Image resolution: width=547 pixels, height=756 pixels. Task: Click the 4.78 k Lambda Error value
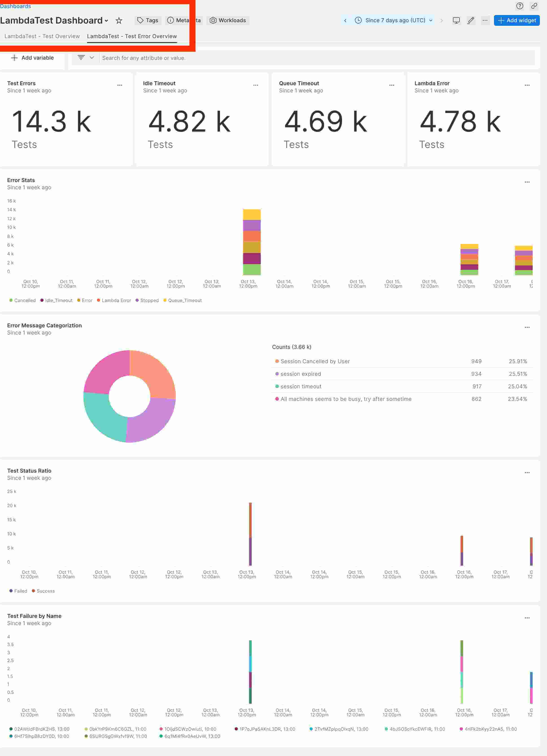click(460, 122)
